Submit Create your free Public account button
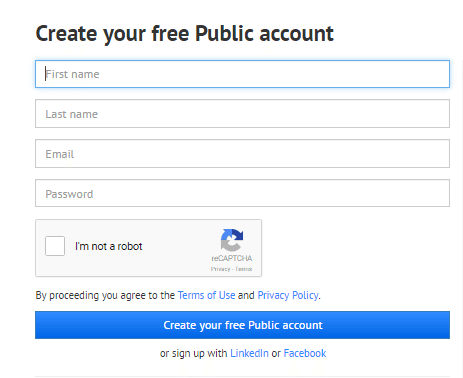This screenshot has height=378, width=463. click(242, 325)
